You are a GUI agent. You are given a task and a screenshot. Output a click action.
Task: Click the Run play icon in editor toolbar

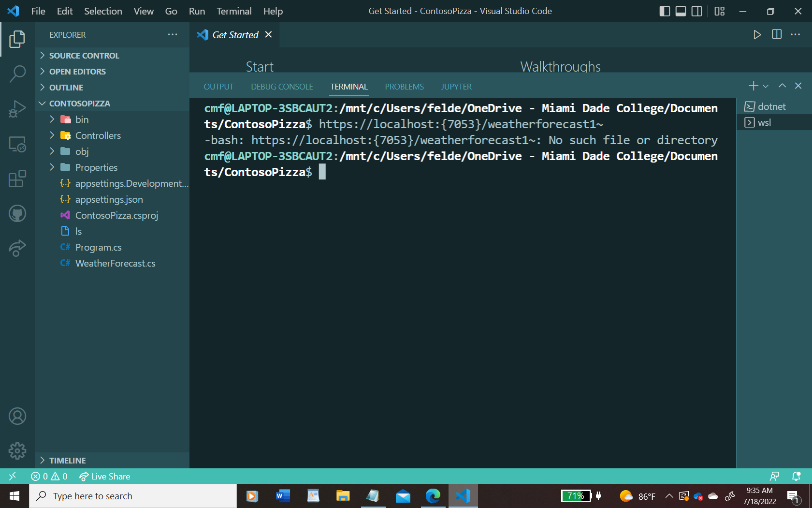[x=757, y=35]
